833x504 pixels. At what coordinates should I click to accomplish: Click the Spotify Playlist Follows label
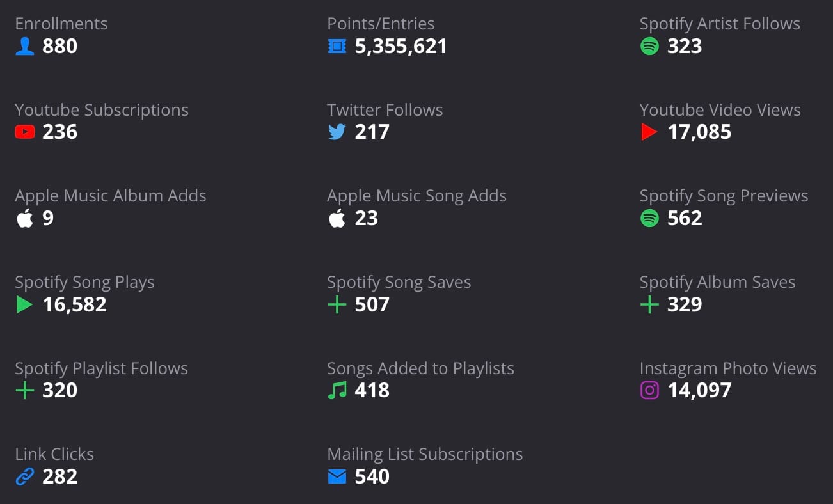point(101,368)
